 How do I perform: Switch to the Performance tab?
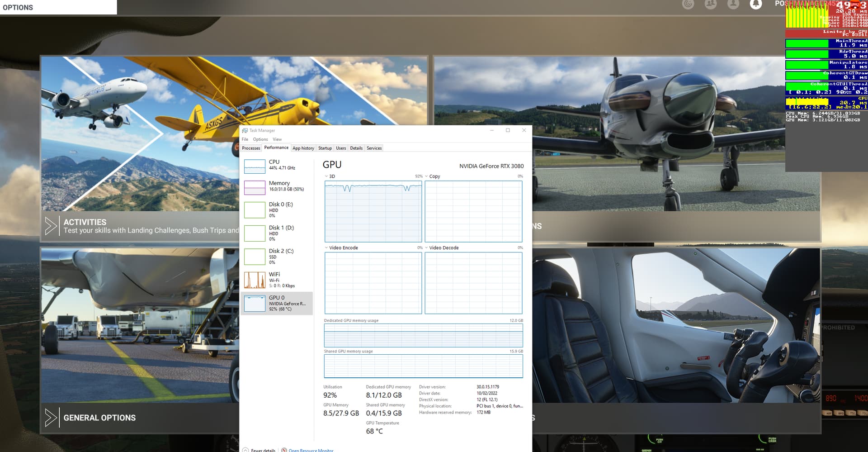coord(276,147)
